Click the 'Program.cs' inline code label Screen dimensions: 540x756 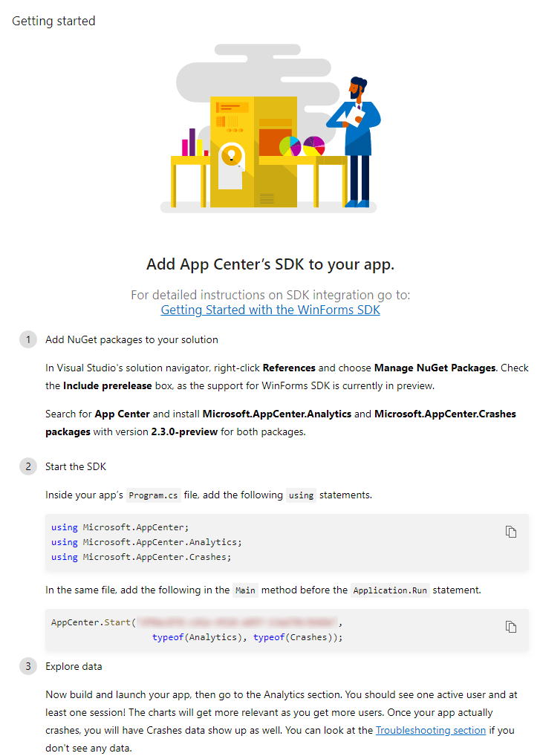coord(153,495)
